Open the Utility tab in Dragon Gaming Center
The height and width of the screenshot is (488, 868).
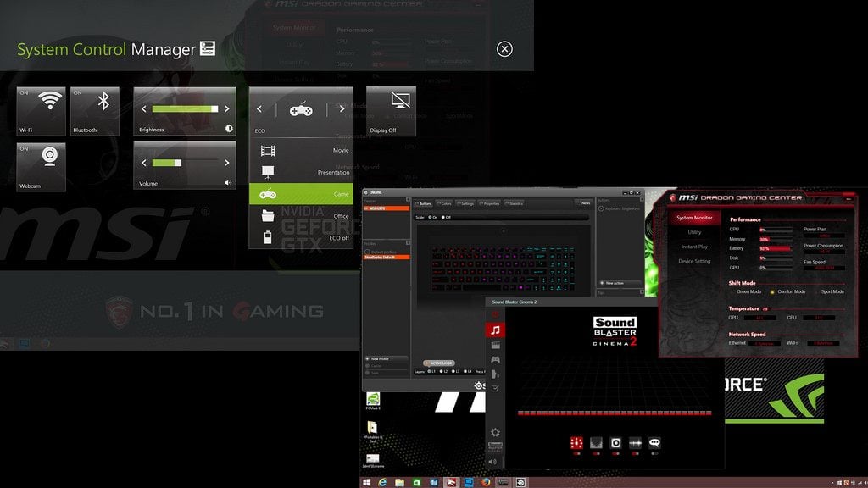[694, 232]
